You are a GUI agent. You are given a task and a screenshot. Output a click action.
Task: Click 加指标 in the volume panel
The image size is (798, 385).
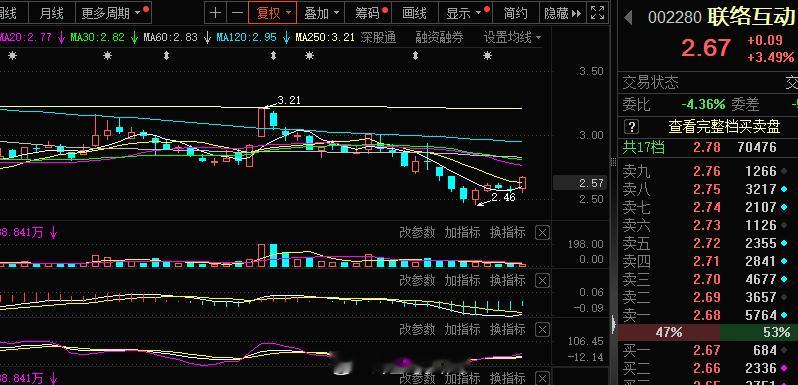(462, 233)
